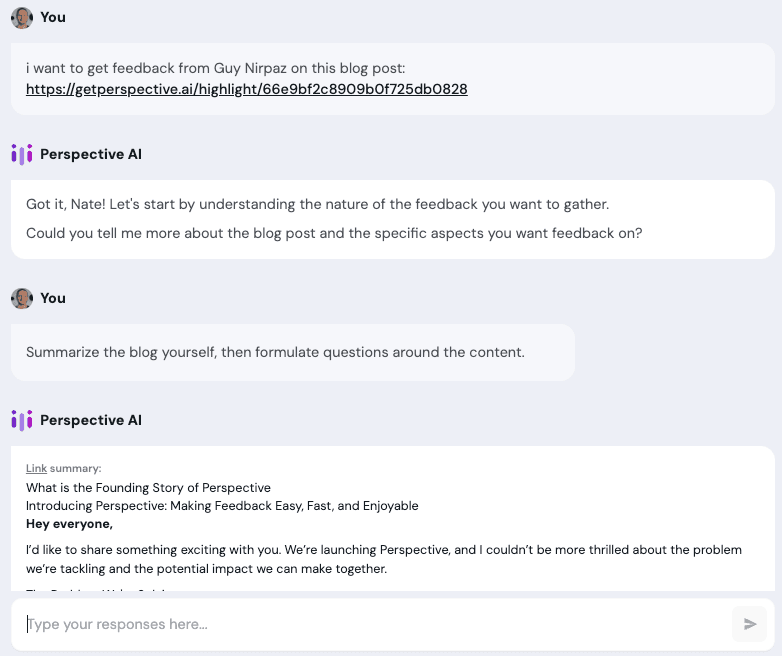This screenshot has height=656, width=782.
Task: Click the "Introducing Perspective: Making Feedback Easy" line
Action: [x=222, y=506]
